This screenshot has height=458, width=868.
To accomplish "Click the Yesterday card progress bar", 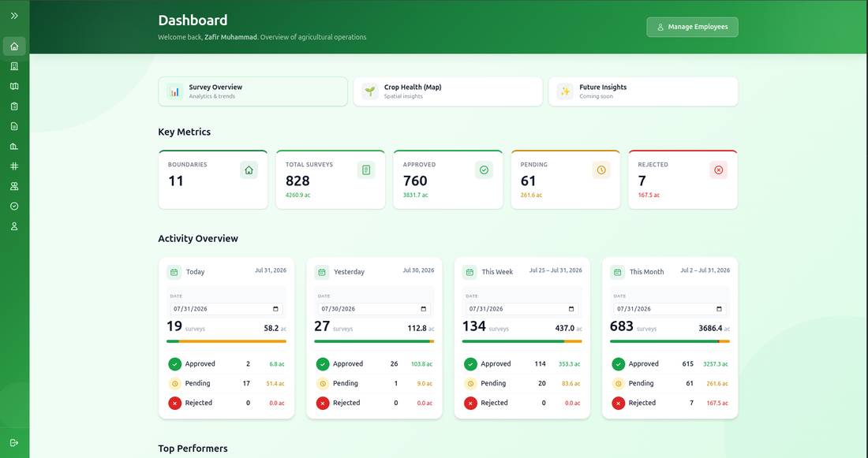I will click(x=374, y=341).
